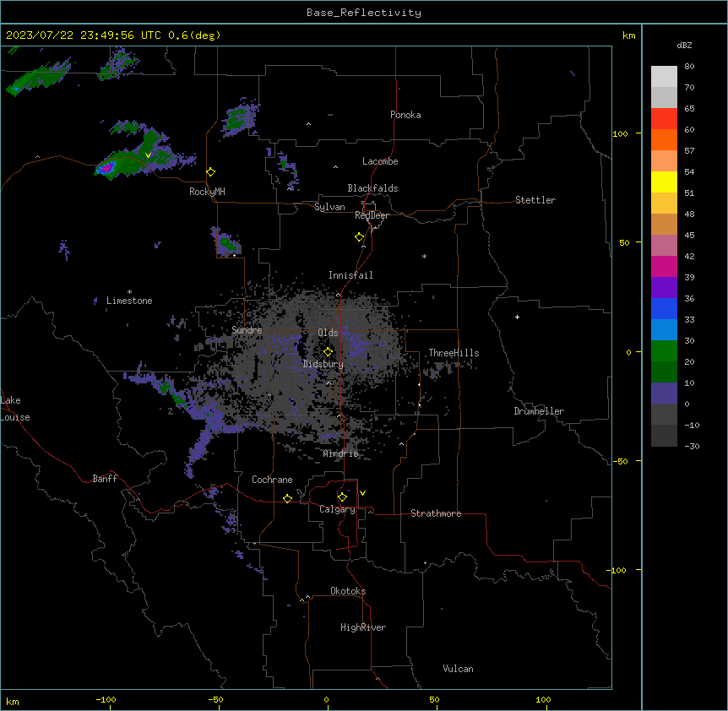This screenshot has width=728, height=711.
Task: Click the Strathmore town label
Action: (436, 513)
